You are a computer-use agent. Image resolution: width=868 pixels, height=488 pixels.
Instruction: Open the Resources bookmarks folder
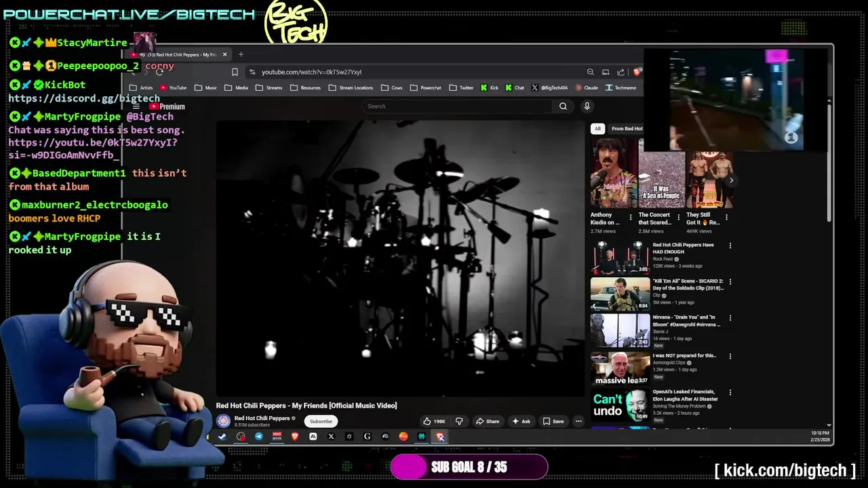[305, 87]
